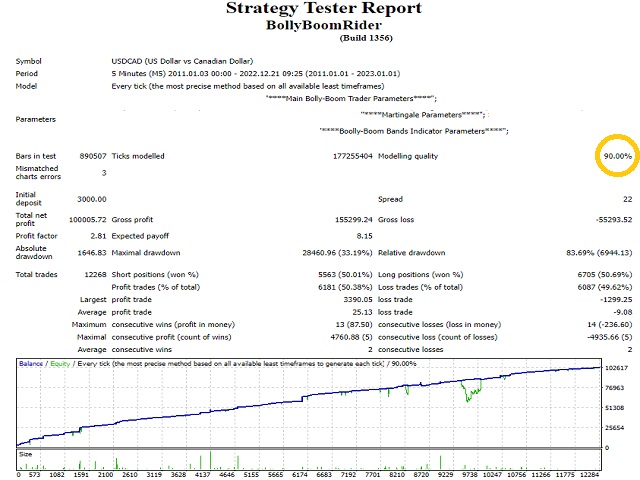Click the Main Bolly-Boom Trader Parameters line
This screenshot has width=640, height=480.
(351, 98)
